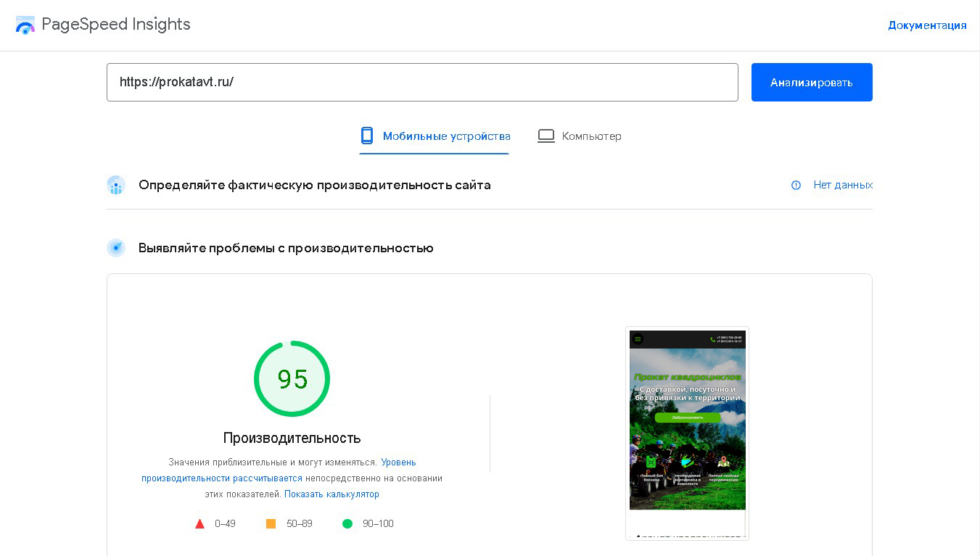Click the Производительность section heading
This screenshot has height=556, width=980.
click(292, 438)
